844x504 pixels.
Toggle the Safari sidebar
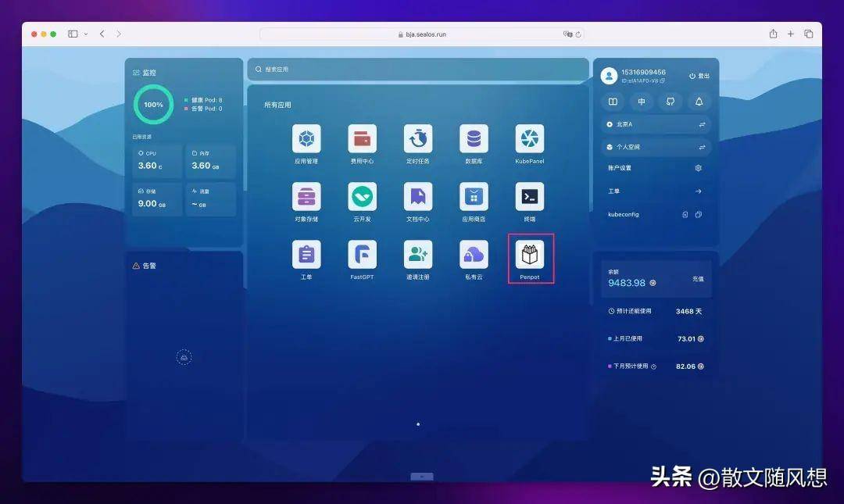tap(73, 34)
